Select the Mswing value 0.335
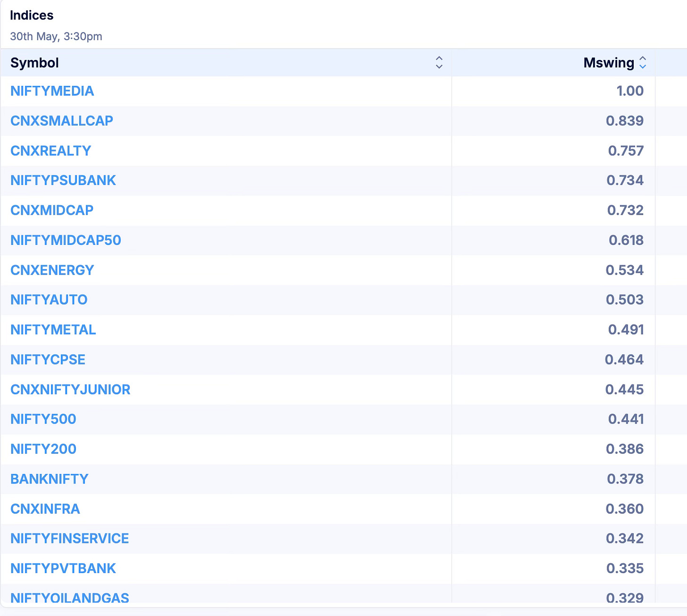This screenshot has height=616, width=687. pos(625,568)
